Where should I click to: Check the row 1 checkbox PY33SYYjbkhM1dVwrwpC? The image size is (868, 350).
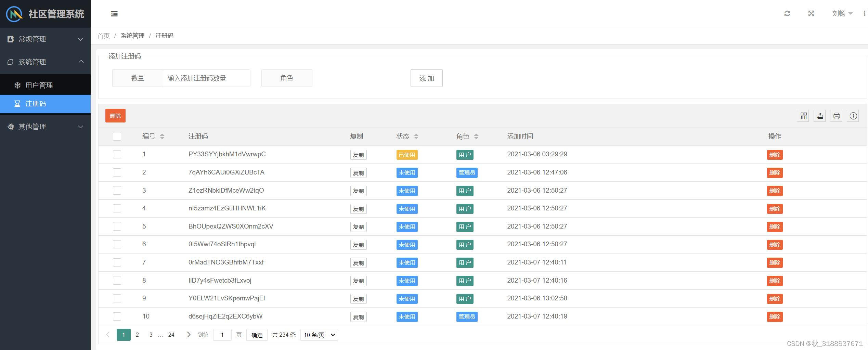[117, 154]
